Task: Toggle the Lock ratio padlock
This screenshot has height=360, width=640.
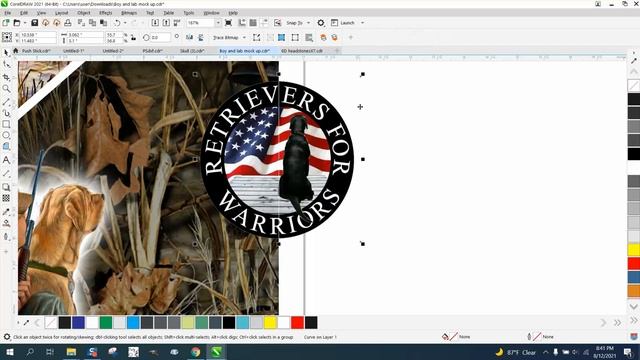Action: pos(133,38)
